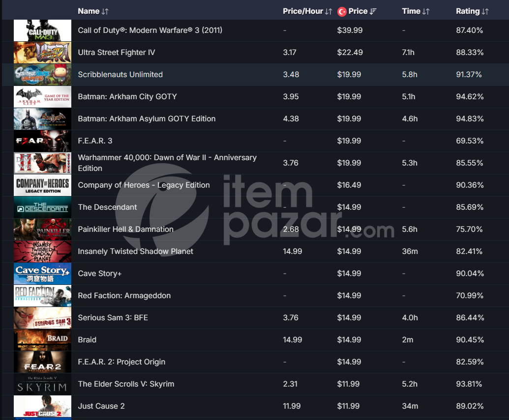Click the 93.81% rating value
This screenshot has width=509, height=420.
(469, 384)
